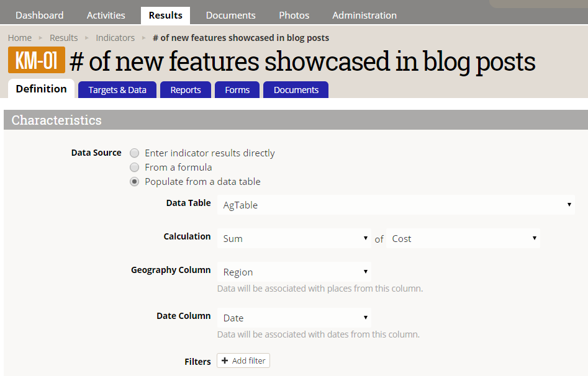Open the indicator Documents tab
Screen dimensions: 588x376
(x=296, y=90)
